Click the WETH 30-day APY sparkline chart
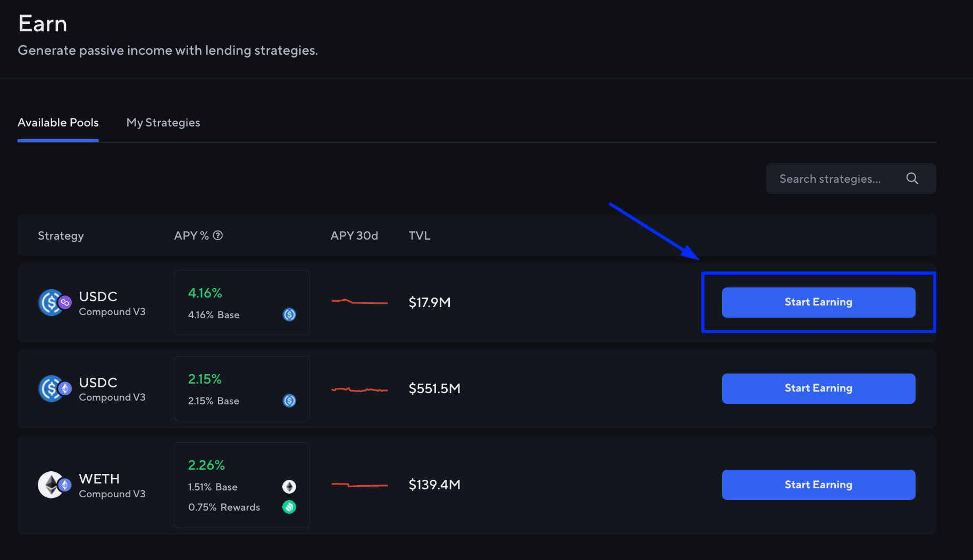This screenshot has width=973, height=560. [x=359, y=484]
